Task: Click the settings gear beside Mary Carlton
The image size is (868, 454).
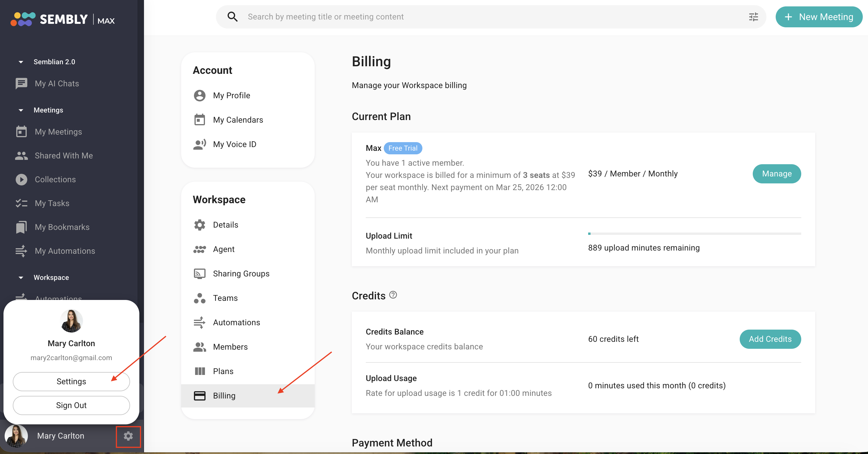Action: (128, 436)
